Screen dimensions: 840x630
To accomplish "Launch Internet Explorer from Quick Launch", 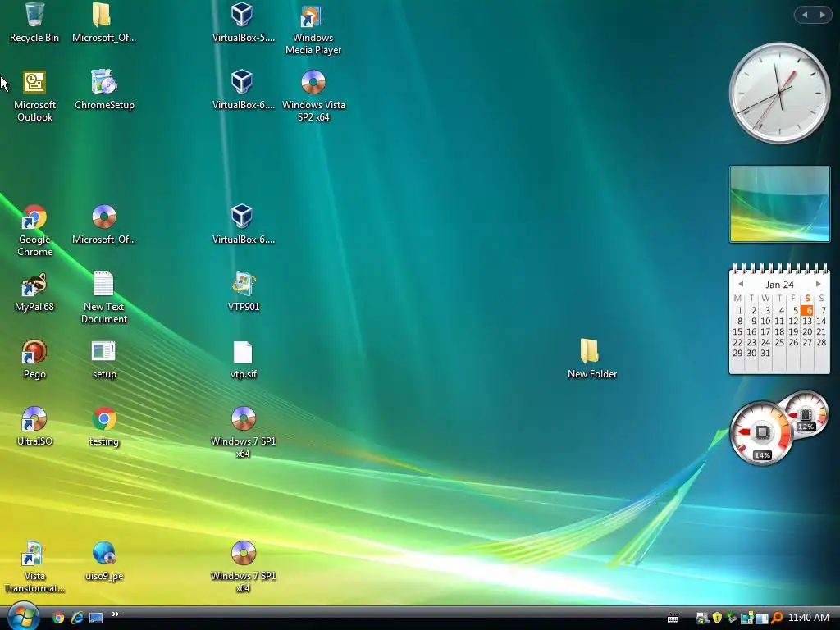I will point(77,618).
